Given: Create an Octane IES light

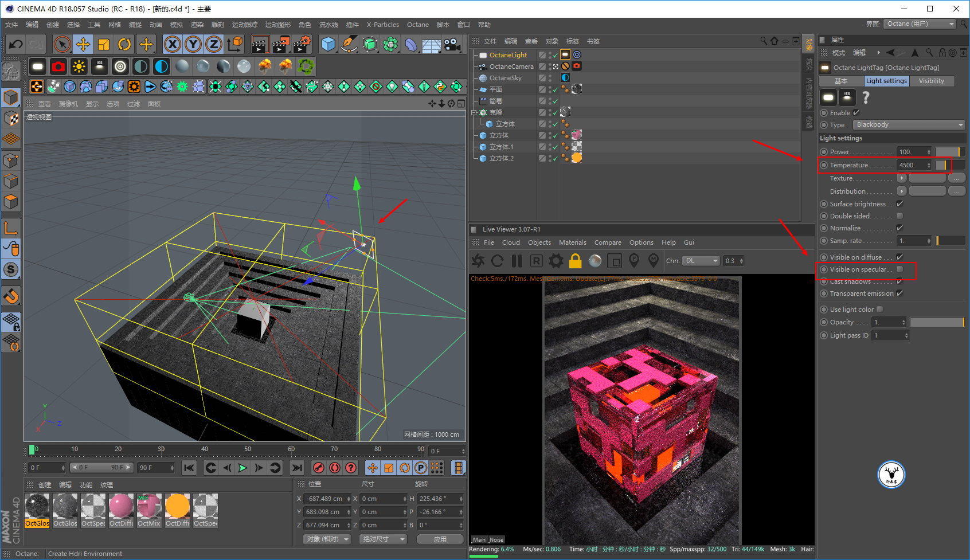Looking at the screenshot, I should click(x=100, y=66).
